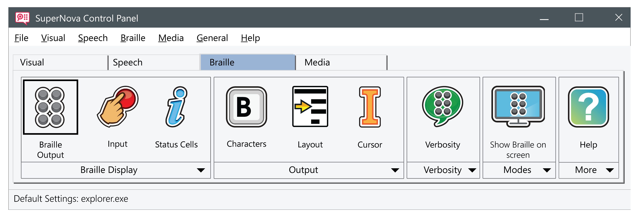
Task: Click the Help question mark icon
Action: tap(588, 107)
